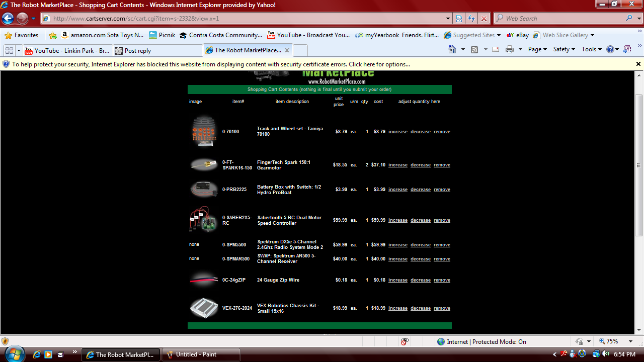644x362 pixels.
Task: Click the Stop loading icon
Action: tap(484, 19)
